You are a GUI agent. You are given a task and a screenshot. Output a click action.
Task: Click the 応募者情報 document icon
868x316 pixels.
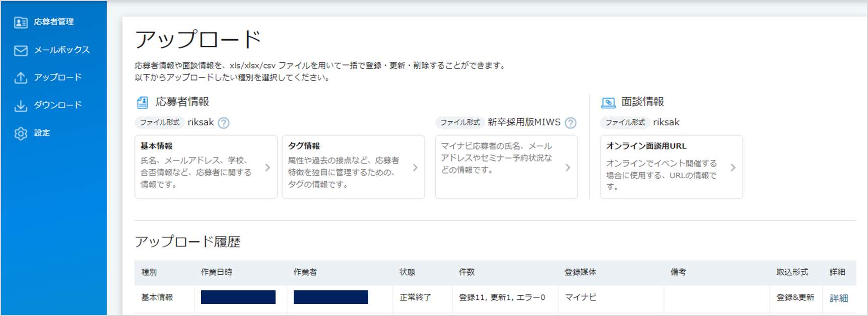pos(143,103)
